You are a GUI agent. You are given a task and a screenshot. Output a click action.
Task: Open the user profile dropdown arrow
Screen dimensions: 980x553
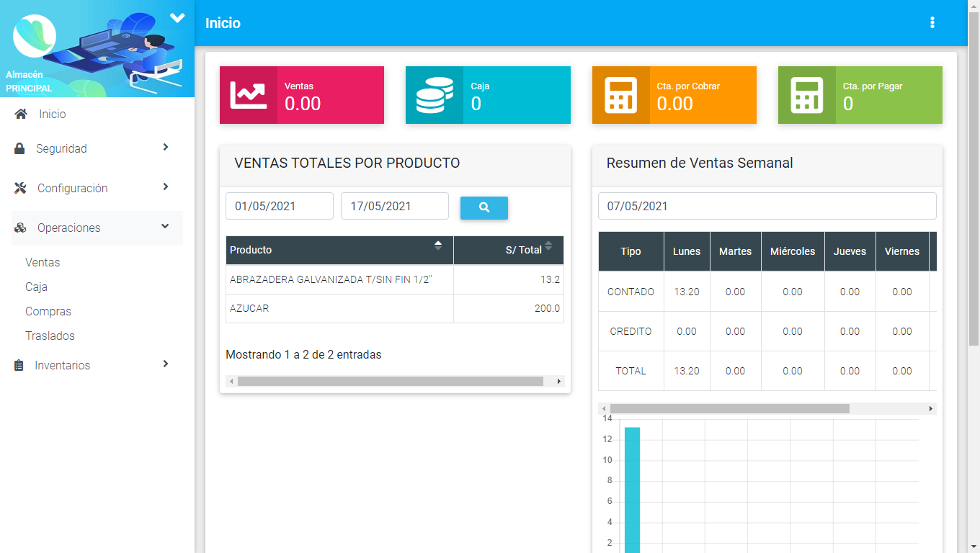click(177, 18)
